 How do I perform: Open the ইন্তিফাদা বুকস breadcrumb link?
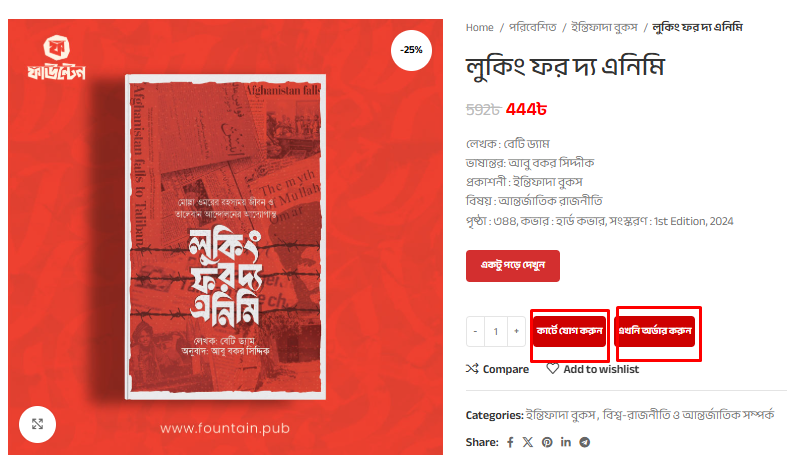tap(604, 27)
